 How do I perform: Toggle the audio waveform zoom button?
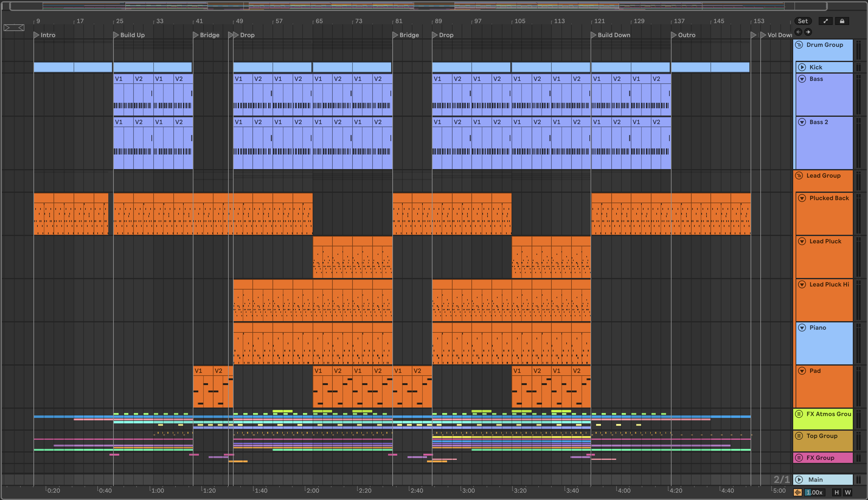click(798, 492)
